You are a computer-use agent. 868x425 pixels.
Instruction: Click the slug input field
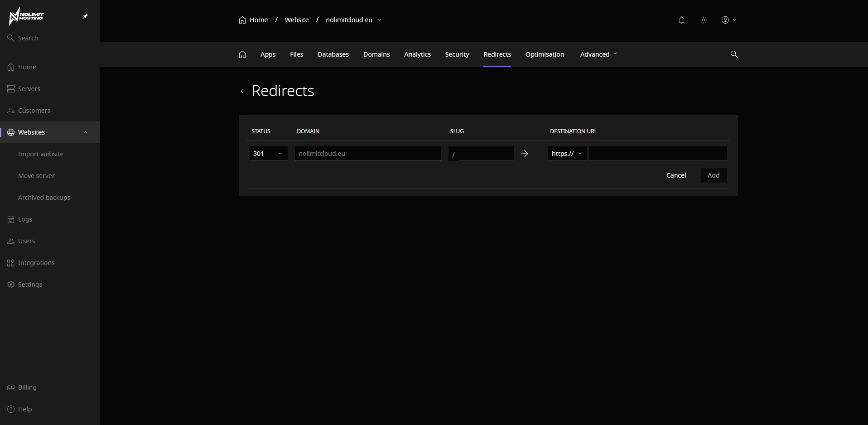481,154
